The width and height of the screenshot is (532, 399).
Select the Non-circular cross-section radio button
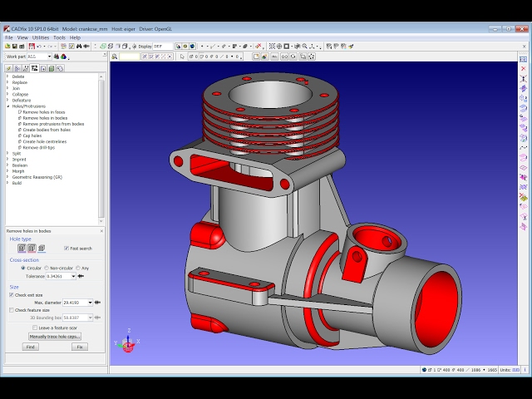click(x=47, y=268)
